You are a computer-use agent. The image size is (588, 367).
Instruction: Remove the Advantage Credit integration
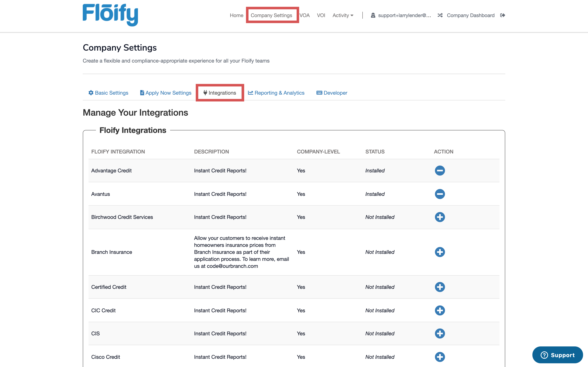440,170
